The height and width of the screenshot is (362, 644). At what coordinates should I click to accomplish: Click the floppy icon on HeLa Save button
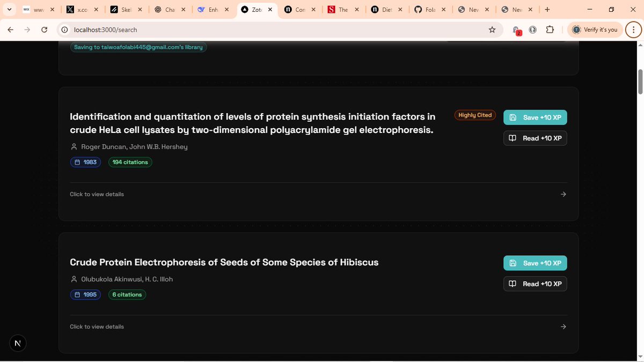[513, 117]
